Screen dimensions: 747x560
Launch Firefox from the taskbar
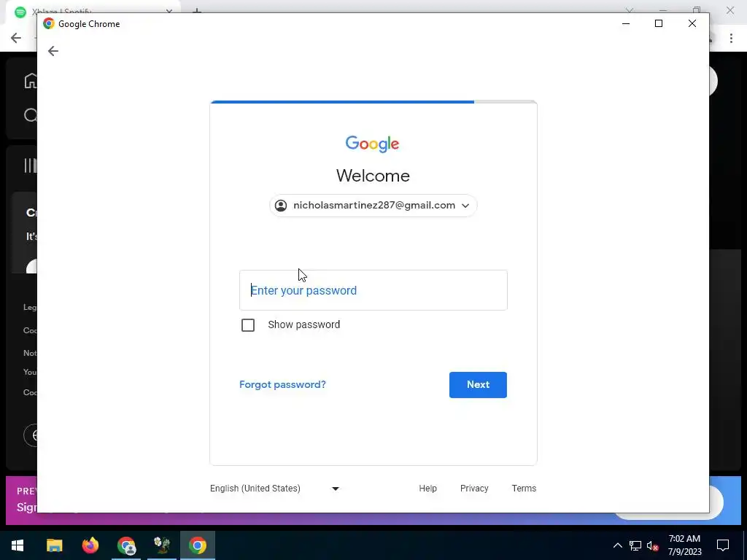(90, 545)
